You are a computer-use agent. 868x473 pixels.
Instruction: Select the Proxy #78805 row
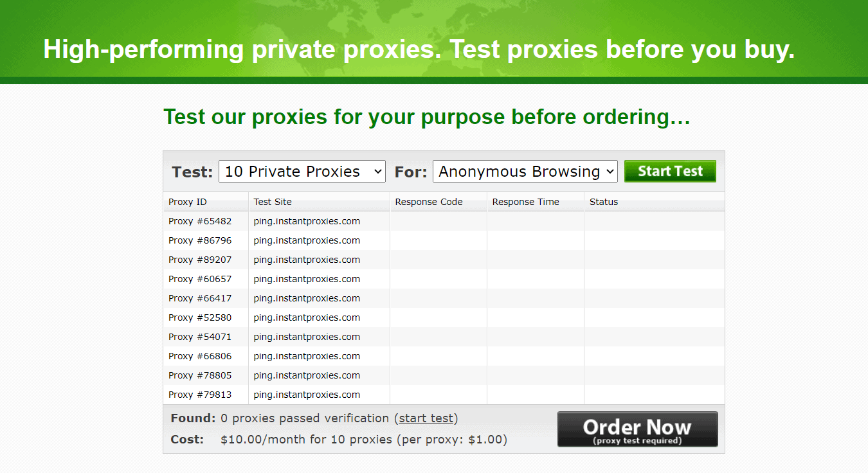(200, 375)
